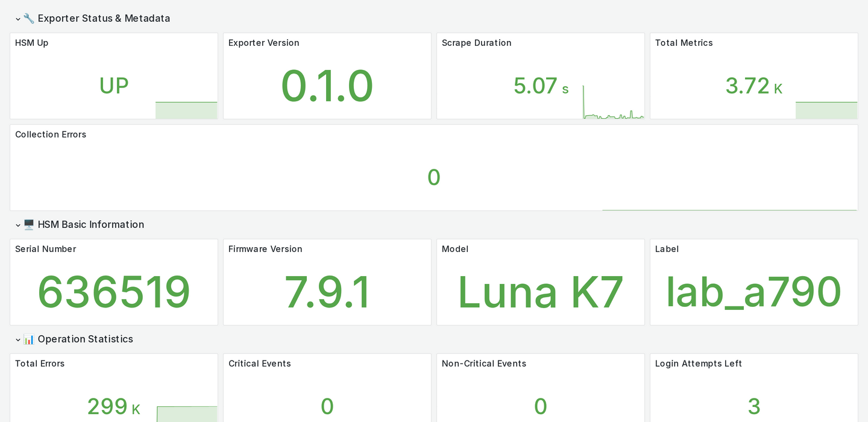The width and height of the screenshot is (868, 422).
Task: Click the monitor icon beside HSM Basic Information
Action: pos(28,224)
